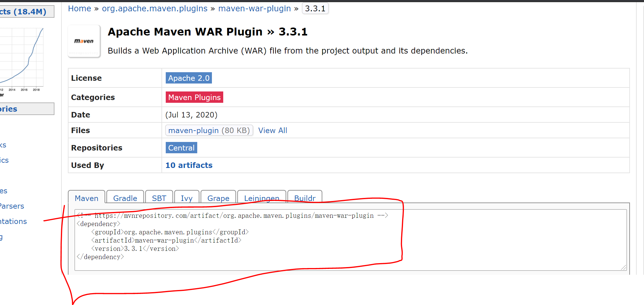The image size is (644, 305).
Task: Click the 'License' row label
Action: pyautogui.click(x=87, y=78)
